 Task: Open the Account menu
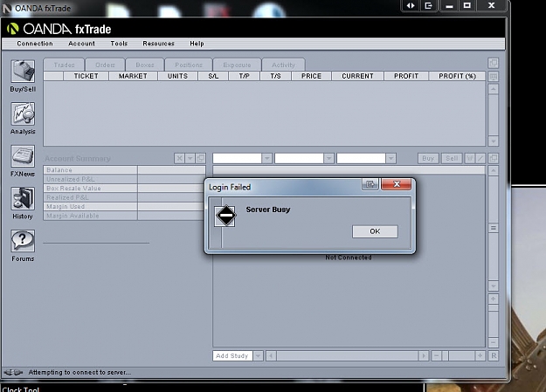81,44
